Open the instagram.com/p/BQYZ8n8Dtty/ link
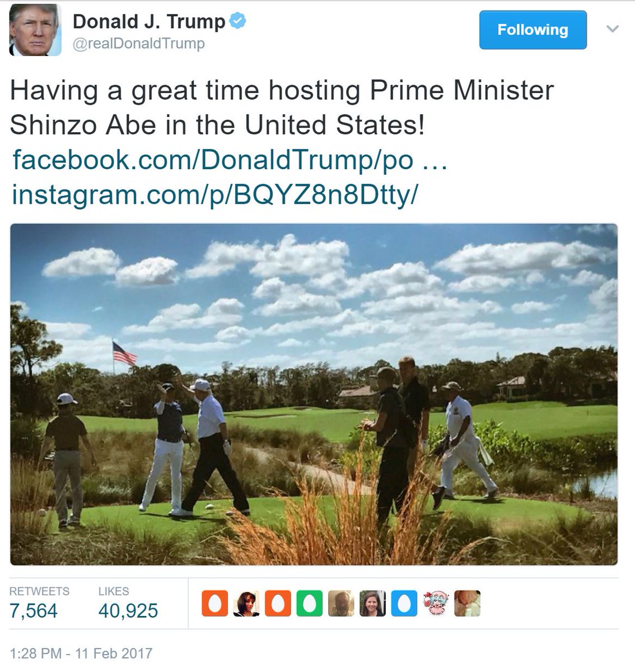Image resolution: width=635 pixels, height=672 pixels. 214,194
